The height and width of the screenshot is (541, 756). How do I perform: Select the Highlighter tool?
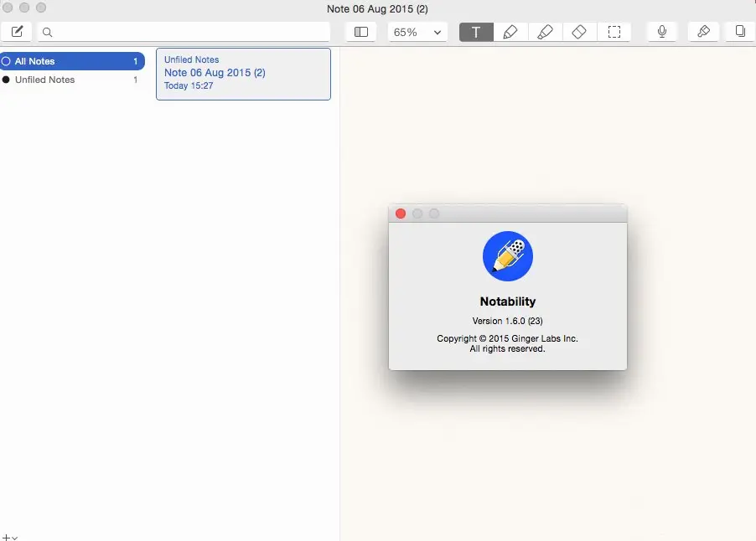pos(545,32)
